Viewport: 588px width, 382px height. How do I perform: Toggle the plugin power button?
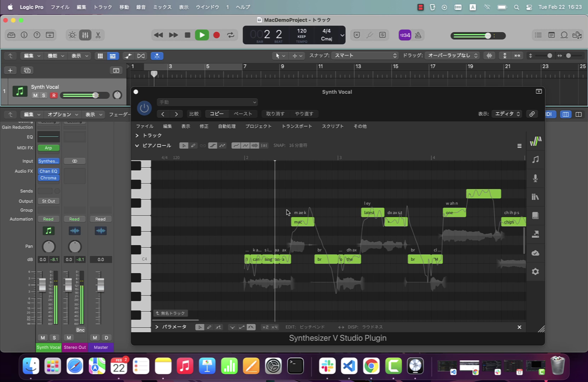pos(144,108)
